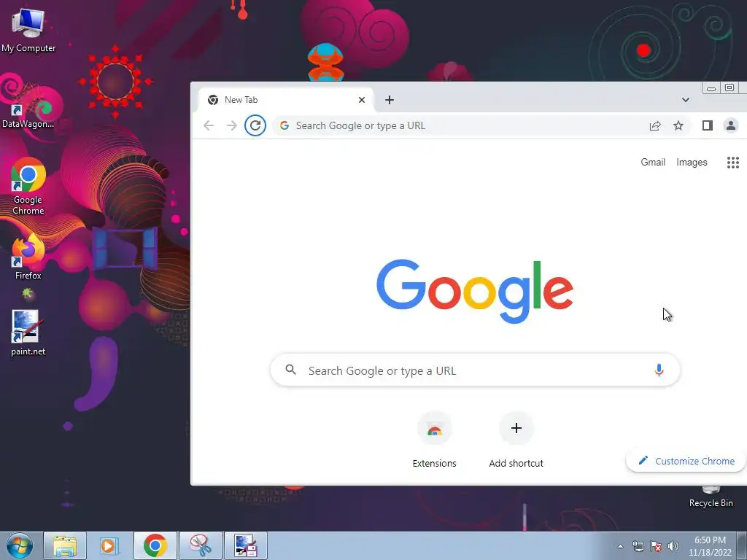Open Windows Start menu

20,545
